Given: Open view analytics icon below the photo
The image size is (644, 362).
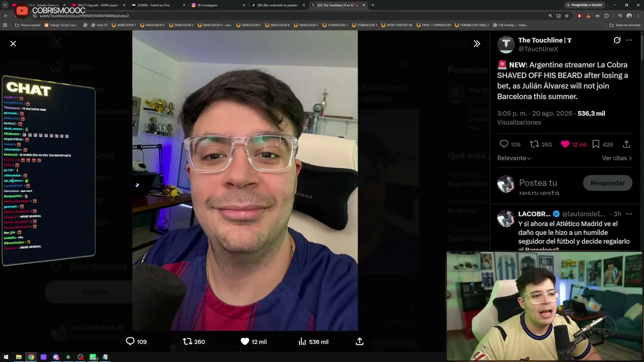Looking at the screenshot, I should (x=302, y=341).
